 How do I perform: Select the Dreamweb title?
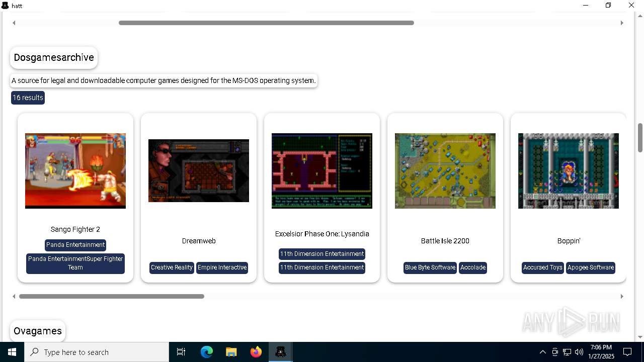point(199,241)
